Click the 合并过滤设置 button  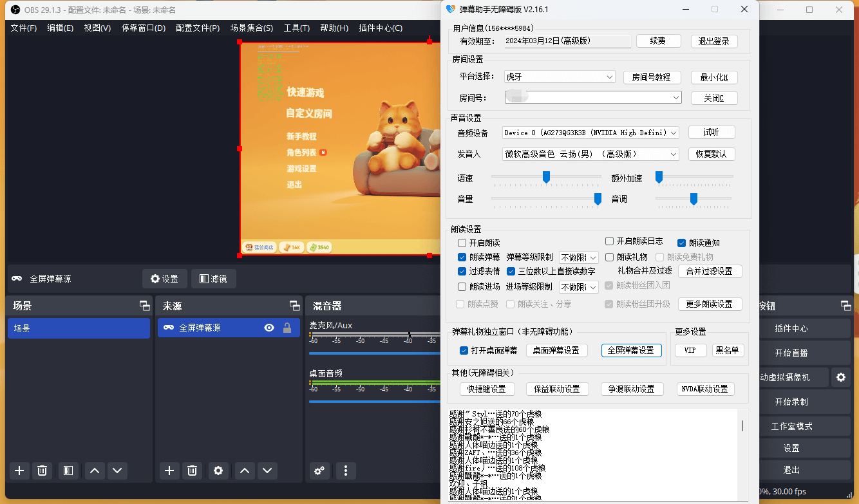(709, 271)
